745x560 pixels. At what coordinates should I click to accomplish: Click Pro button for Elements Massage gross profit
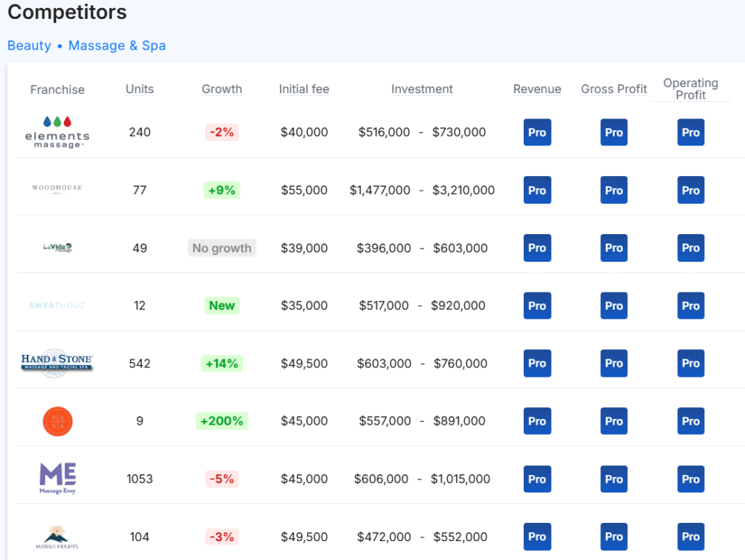click(614, 132)
